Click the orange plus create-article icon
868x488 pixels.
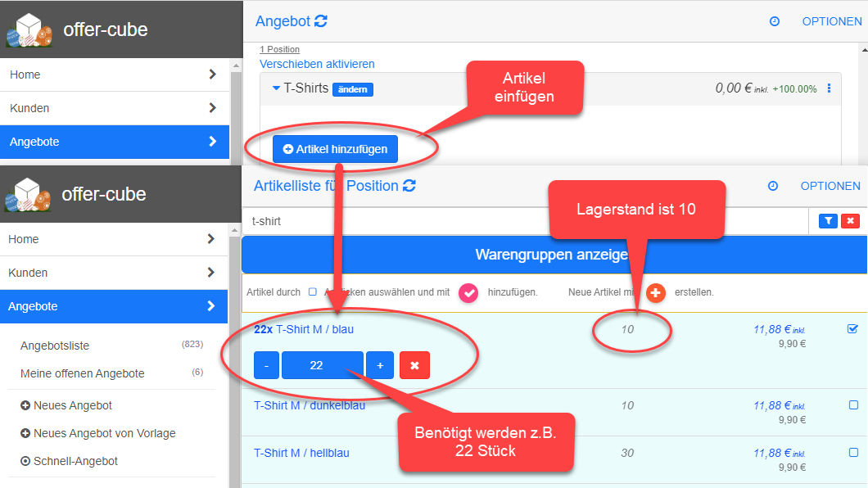655,292
